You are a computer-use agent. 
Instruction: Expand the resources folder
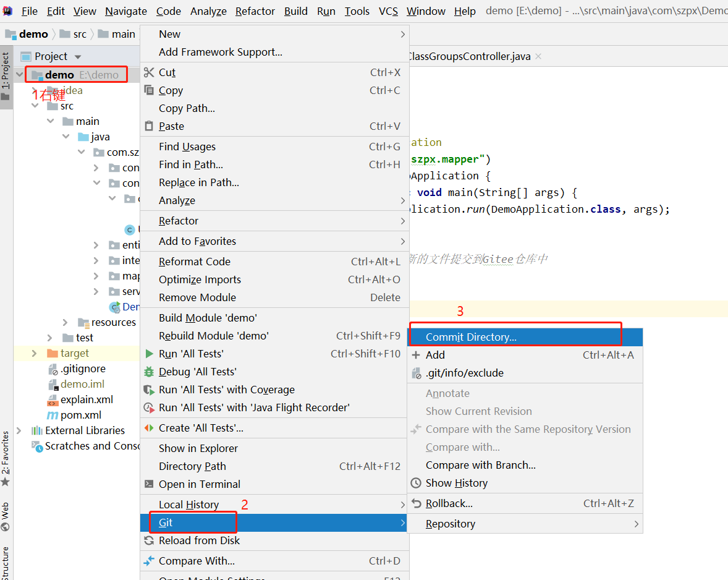click(65, 322)
